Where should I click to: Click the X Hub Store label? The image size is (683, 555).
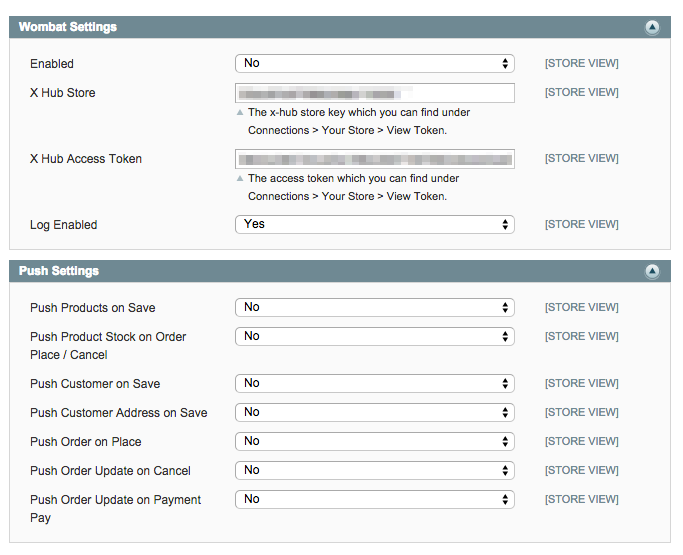pyautogui.click(x=63, y=93)
